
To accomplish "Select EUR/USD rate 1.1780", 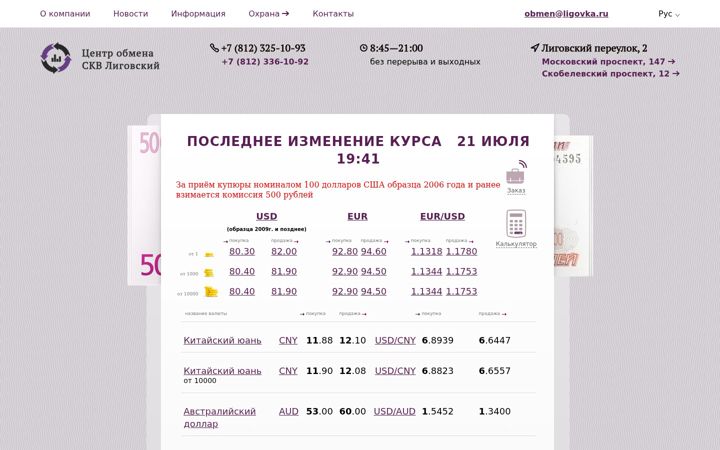I will [461, 252].
